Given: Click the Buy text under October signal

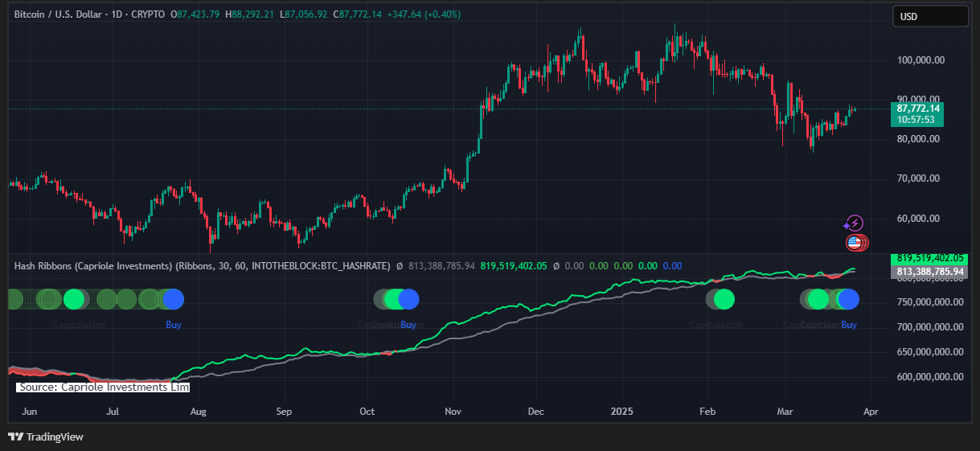Looking at the screenshot, I should click(x=408, y=325).
